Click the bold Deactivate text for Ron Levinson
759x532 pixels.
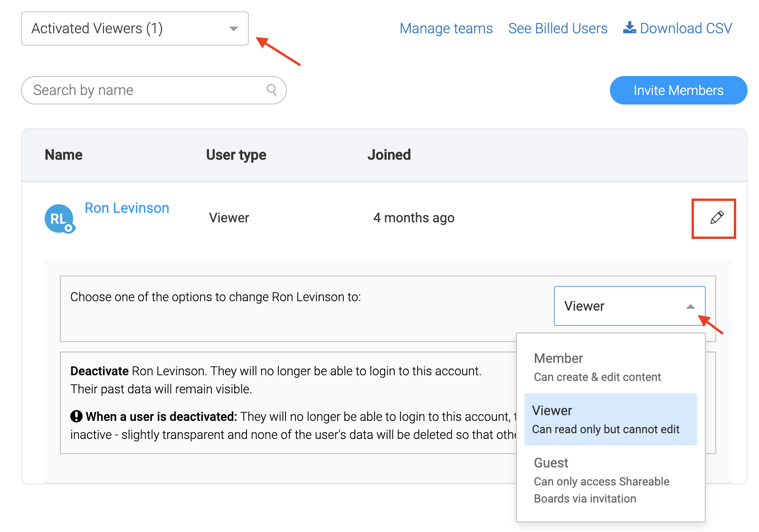point(99,371)
